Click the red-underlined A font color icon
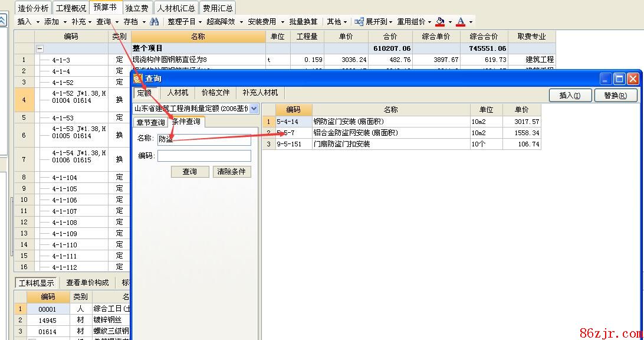Viewport: 644px width, 340px height. pyautogui.click(x=461, y=22)
